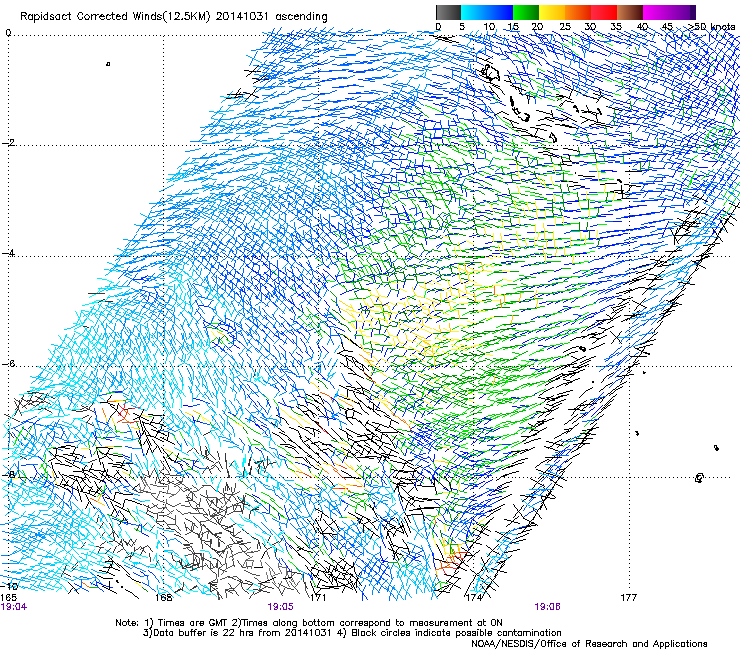Click the '45' label under the color bar

click(x=667, y=27)
